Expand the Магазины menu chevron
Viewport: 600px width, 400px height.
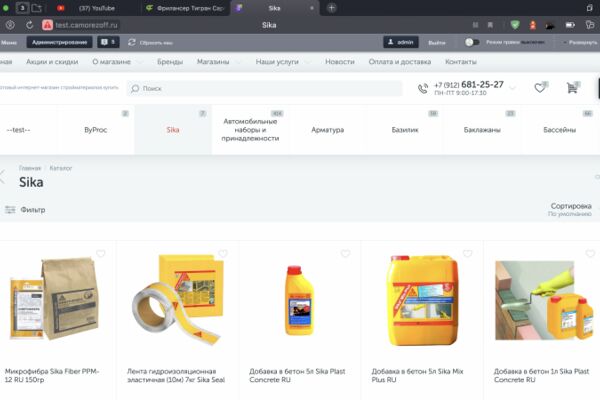pyautogui.click(x=238, y=62)
